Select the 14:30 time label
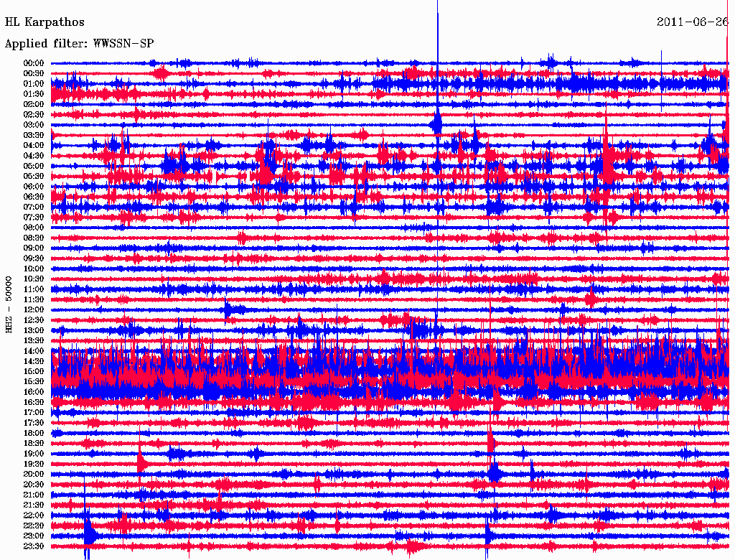 34,362
